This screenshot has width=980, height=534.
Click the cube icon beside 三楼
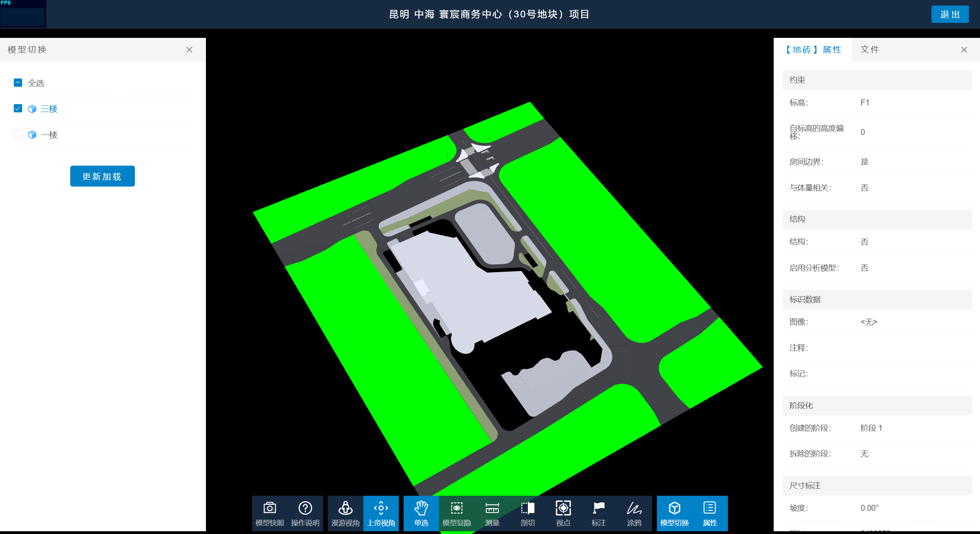point(32,109)
